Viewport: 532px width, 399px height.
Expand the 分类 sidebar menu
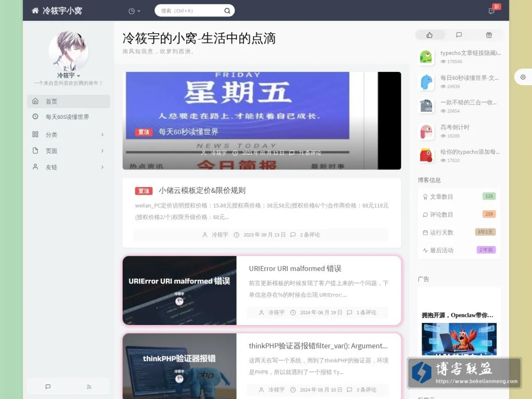(x=68, y=135)
